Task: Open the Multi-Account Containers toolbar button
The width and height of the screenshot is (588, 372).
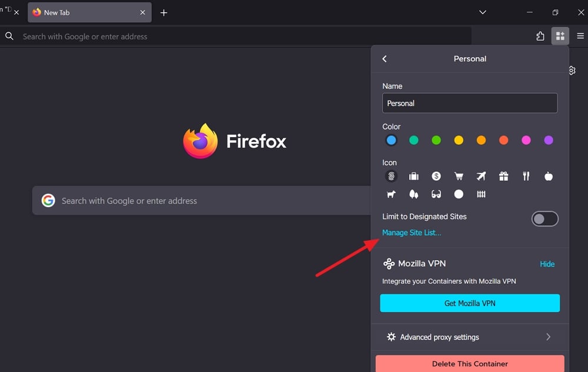Action: [x=560, y=36]
